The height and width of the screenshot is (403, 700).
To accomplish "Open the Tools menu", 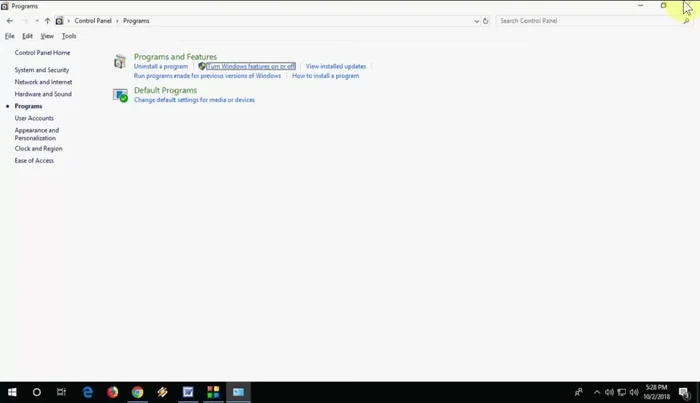I will [69, 36].
